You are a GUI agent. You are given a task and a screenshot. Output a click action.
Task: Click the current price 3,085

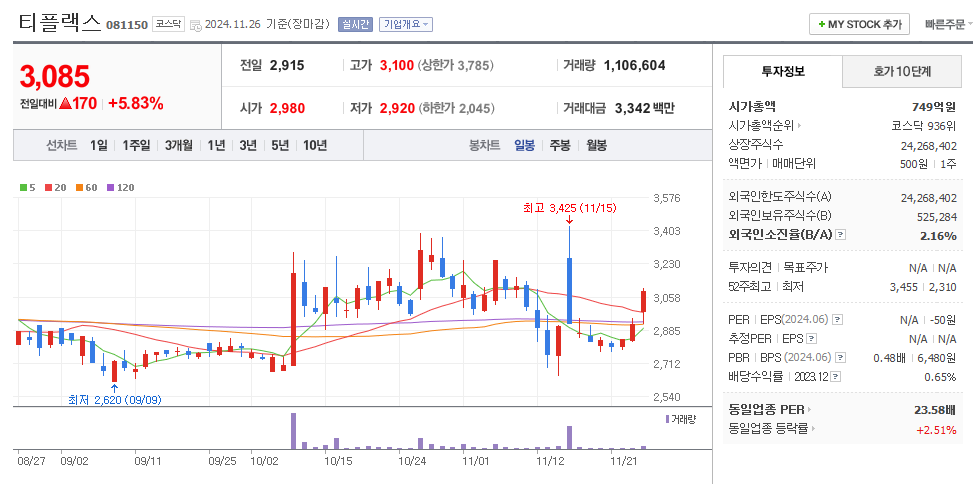55,76
